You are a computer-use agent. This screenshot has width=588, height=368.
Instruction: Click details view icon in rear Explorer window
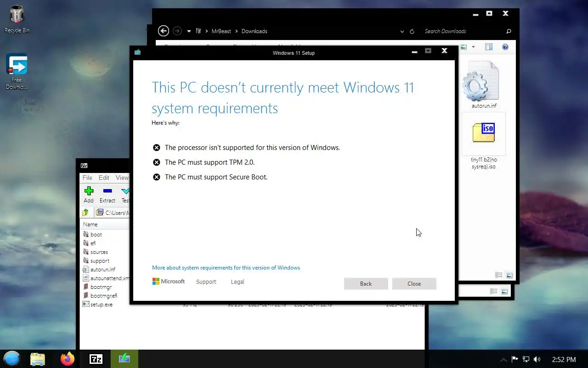(x=493, y=291)
